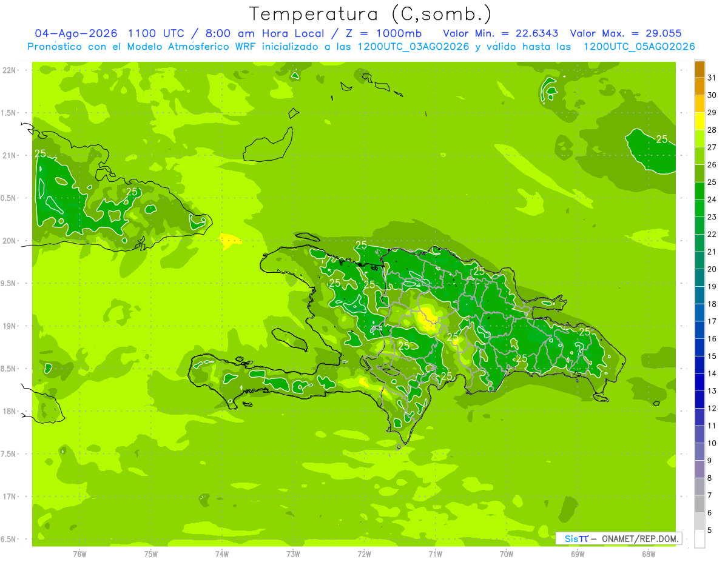Click the "Valor Max. = 29.055" text
The height and width of the screenshot is (562, 728).
pos(626,33)
